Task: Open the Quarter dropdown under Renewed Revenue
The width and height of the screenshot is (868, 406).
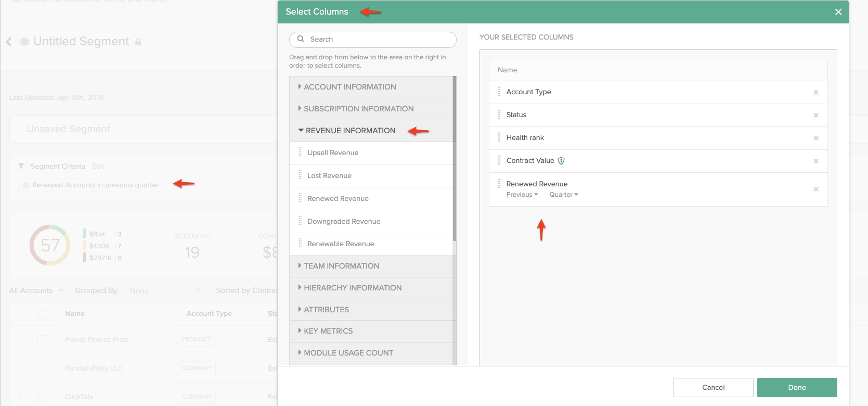Action: click(x=564, y=195)
